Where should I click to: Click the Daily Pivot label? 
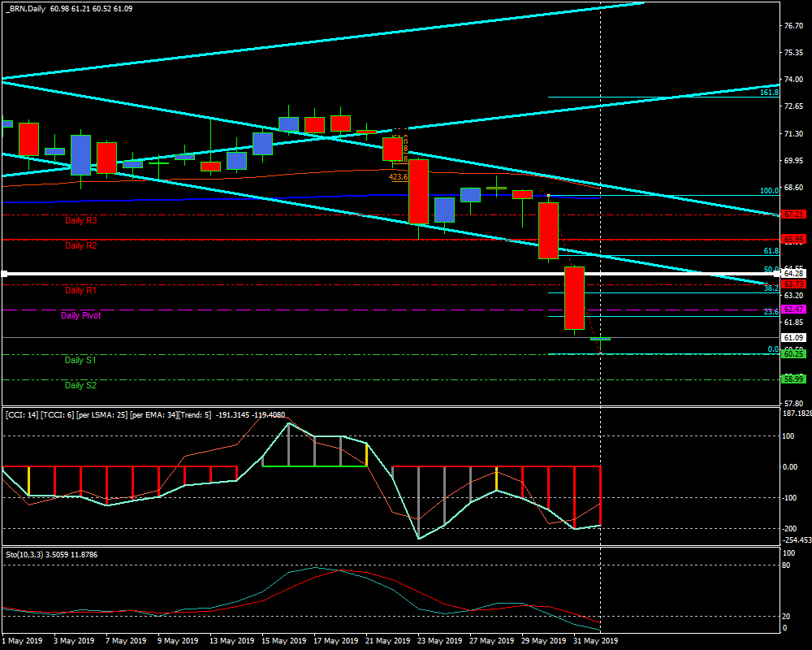81,315
